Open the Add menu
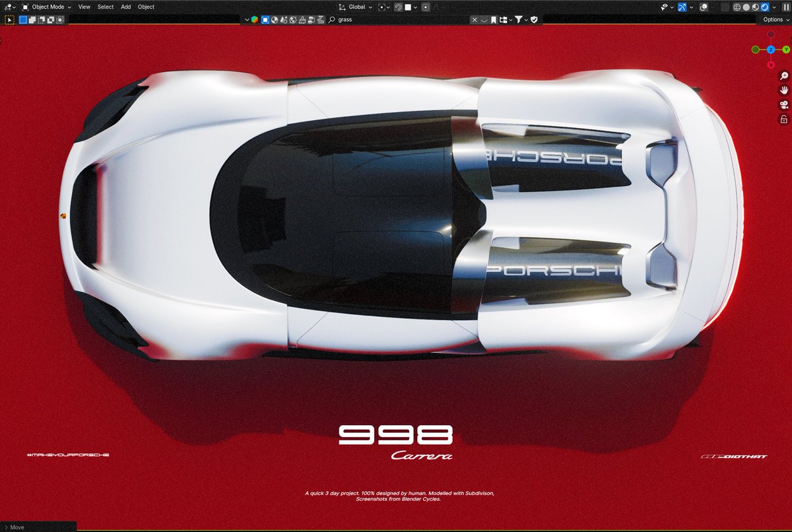The height and width of the screenshot is (532, 792). coord(126,7)
